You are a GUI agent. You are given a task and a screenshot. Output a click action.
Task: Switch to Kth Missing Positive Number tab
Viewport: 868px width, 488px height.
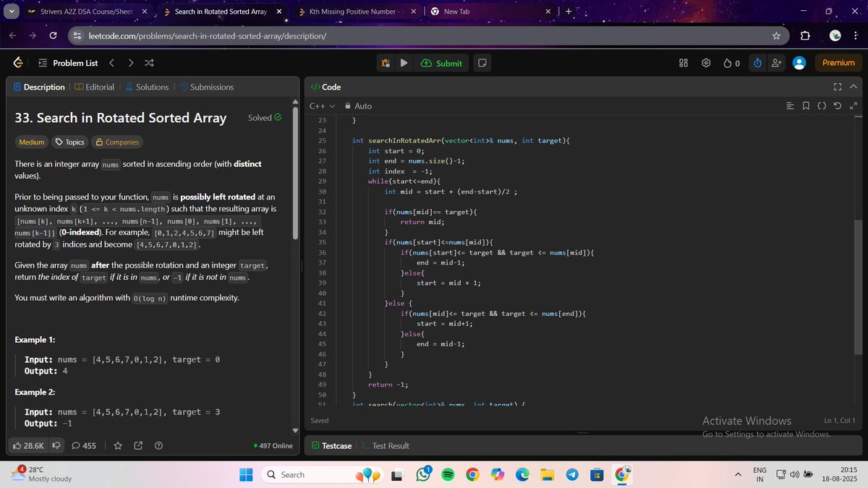[x=357, y=12]
